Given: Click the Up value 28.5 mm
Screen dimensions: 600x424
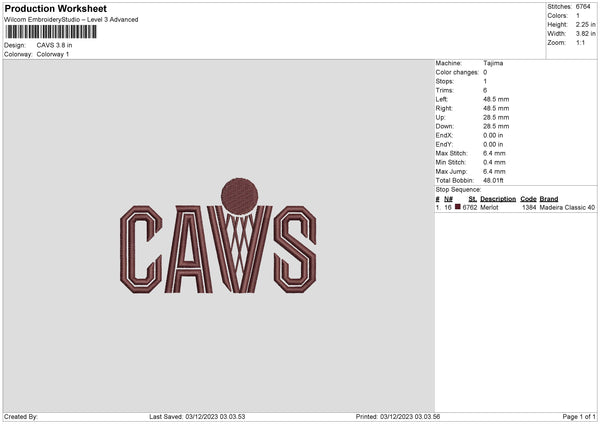Looking at the screenshot, I should (496, 117).
